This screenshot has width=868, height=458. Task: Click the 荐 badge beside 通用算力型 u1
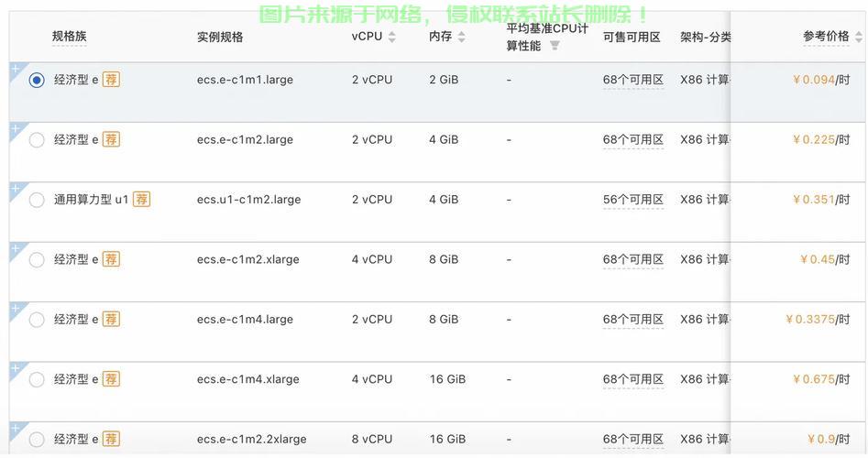pos(141,200)
